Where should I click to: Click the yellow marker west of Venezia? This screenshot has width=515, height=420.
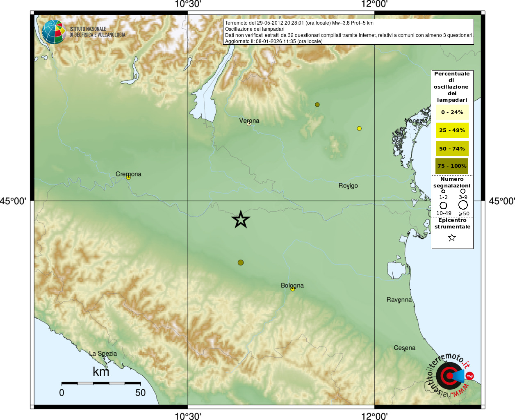pos(359,128)
